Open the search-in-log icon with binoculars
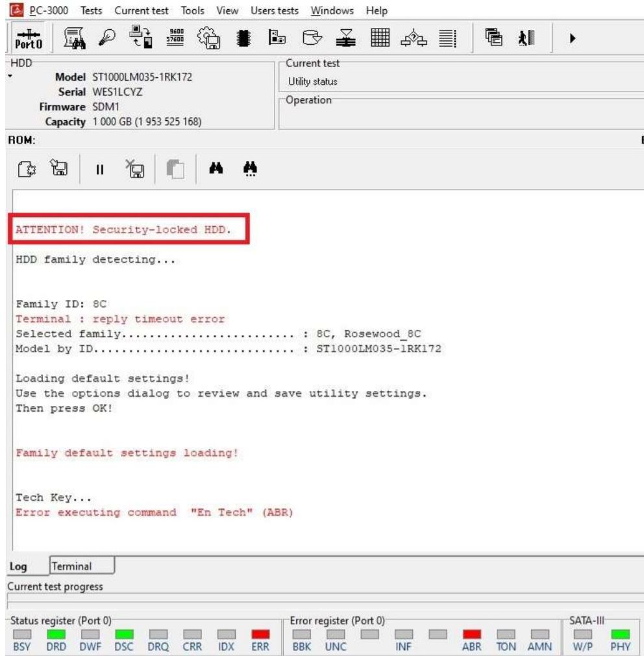 pos(75,38)
